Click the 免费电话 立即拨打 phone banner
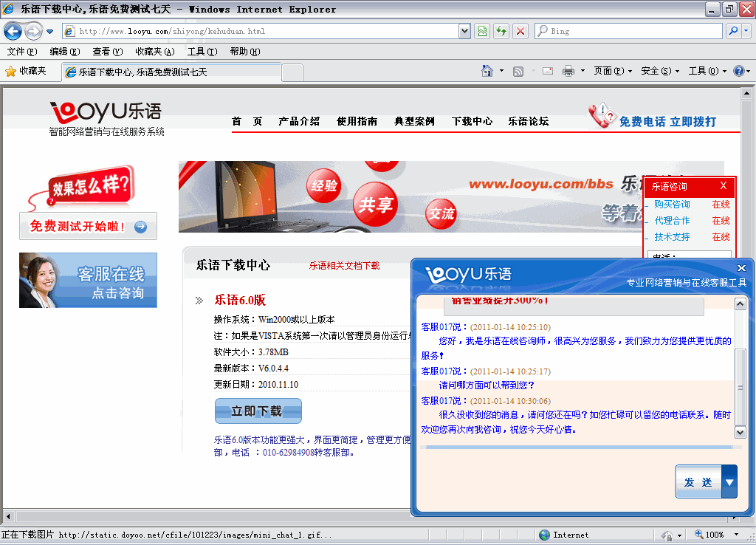 pyautogui.click(x=653, y=116)
